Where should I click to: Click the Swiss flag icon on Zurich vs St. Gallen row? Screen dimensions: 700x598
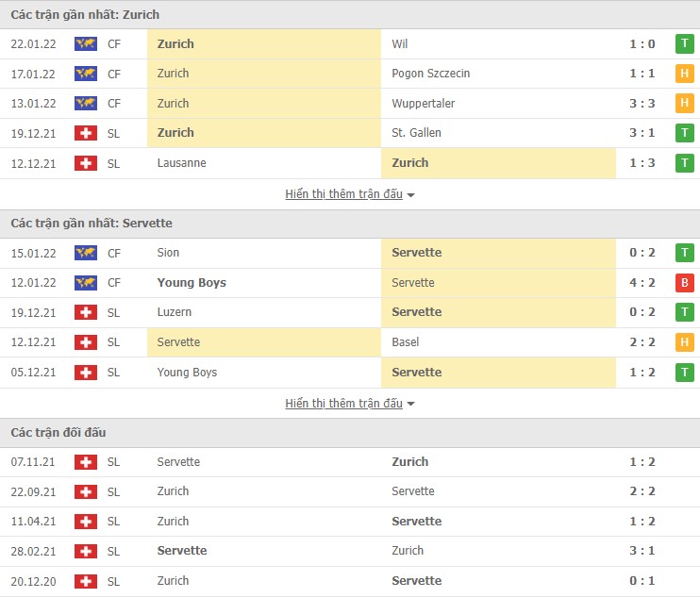(x=86, y=133)
